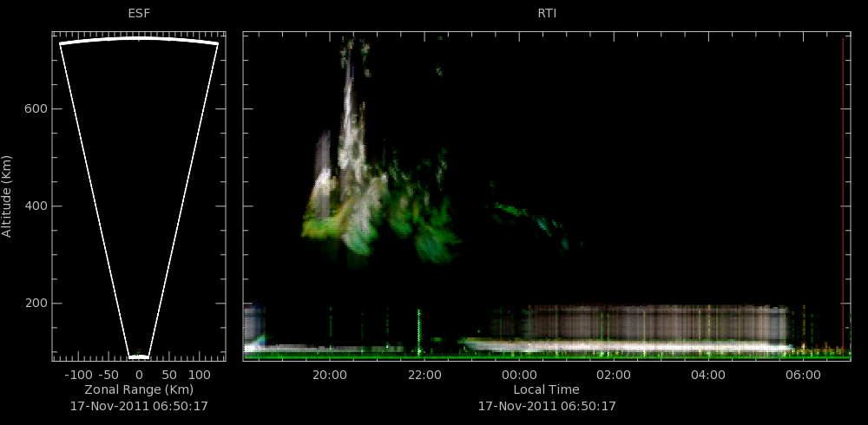Click the 04:00 time tick label
The image size is (868, 425).
(708, 375)
